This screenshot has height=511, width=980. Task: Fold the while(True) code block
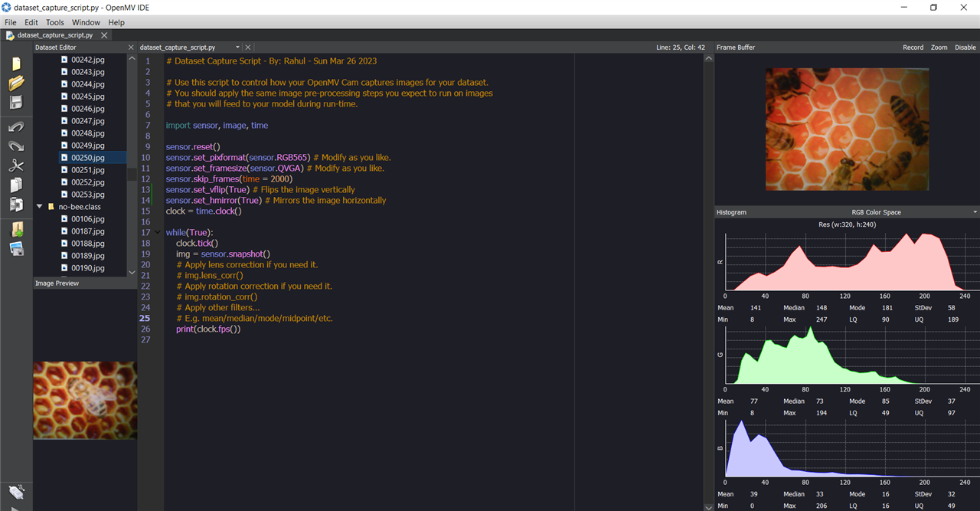(158, 233)
